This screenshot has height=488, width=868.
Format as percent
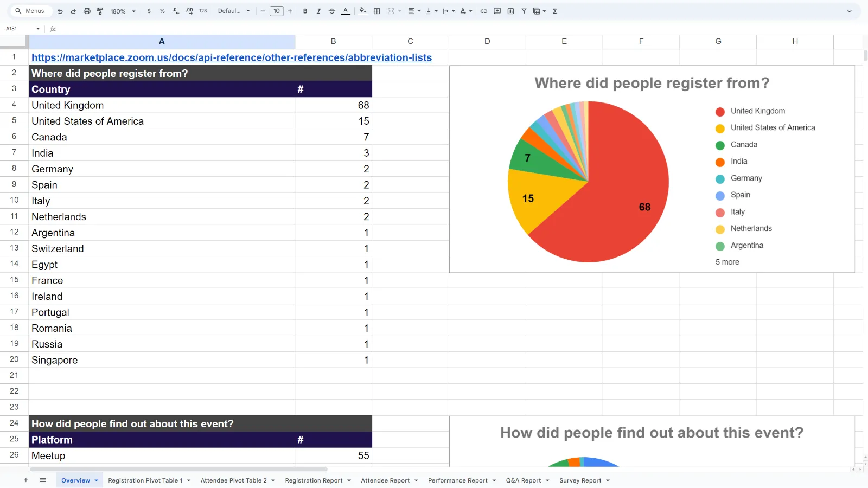162,11
